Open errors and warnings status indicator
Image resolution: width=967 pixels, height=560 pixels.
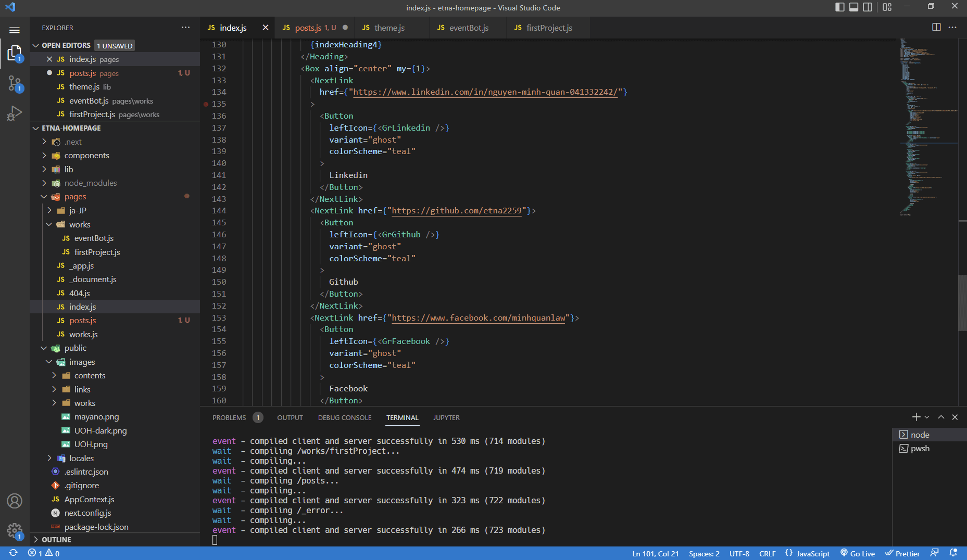44,553
